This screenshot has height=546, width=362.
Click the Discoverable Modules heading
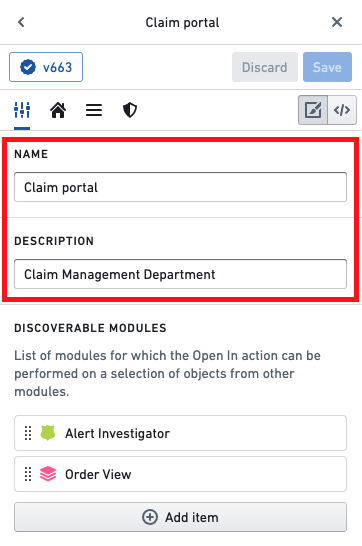(90, 328)
